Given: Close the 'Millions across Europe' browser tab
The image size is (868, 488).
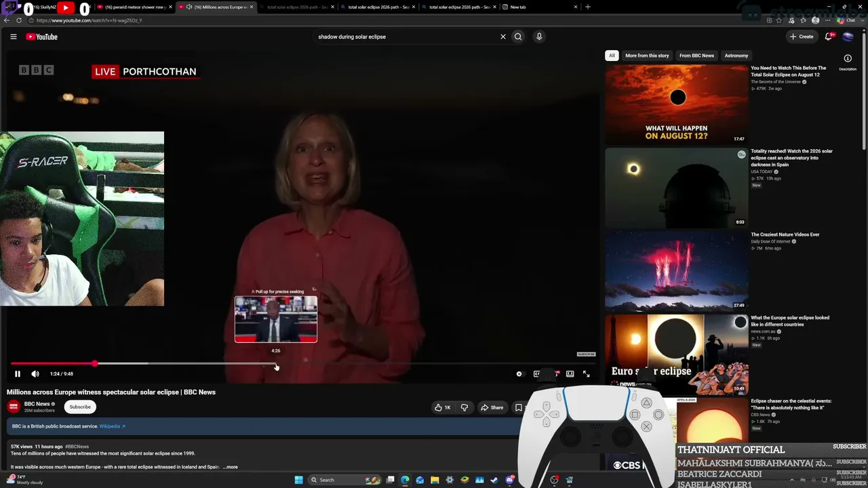Looking at the screenshot, I should (252, 7).
